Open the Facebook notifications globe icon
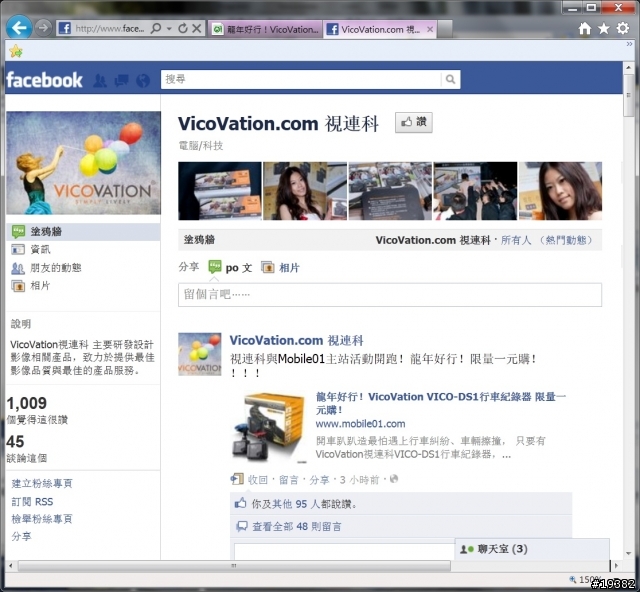The image size is (640, 592). point(143,80)
